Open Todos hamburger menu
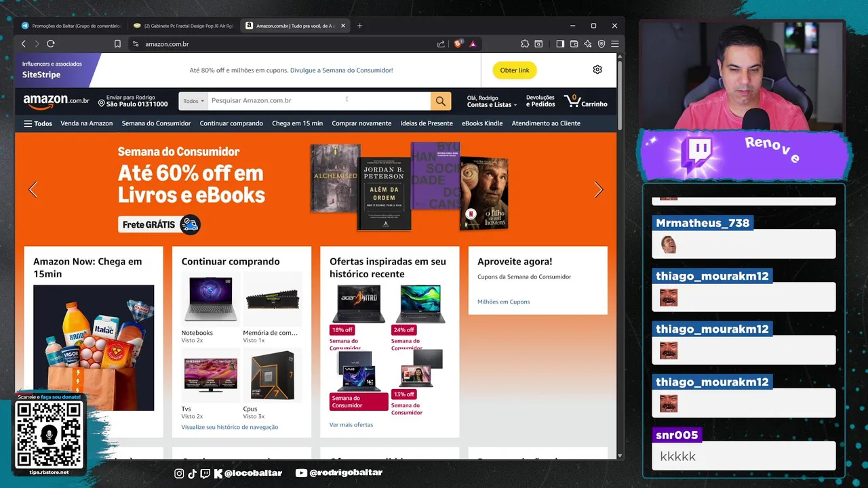Image resolution: width=868 pixels, height=488 pixels. 38,123
